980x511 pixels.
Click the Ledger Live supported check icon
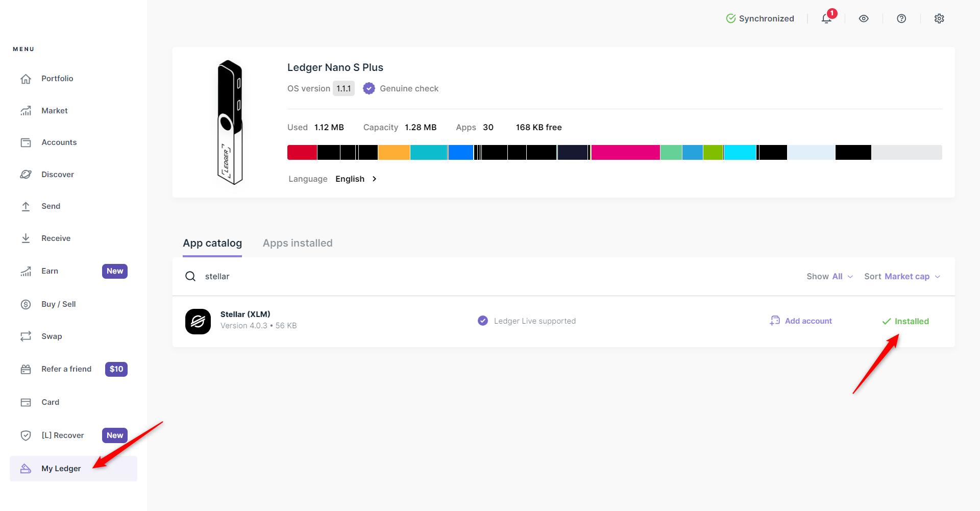point(483,321)
